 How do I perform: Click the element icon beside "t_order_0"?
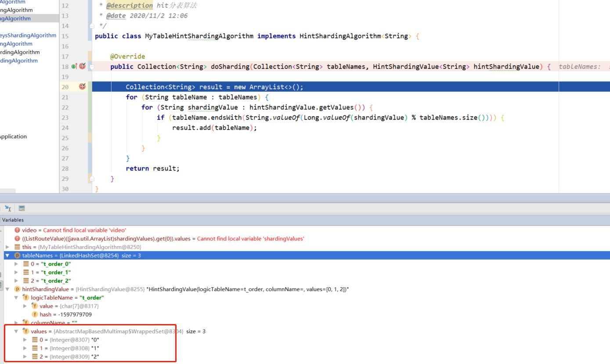tap(26, 264)
